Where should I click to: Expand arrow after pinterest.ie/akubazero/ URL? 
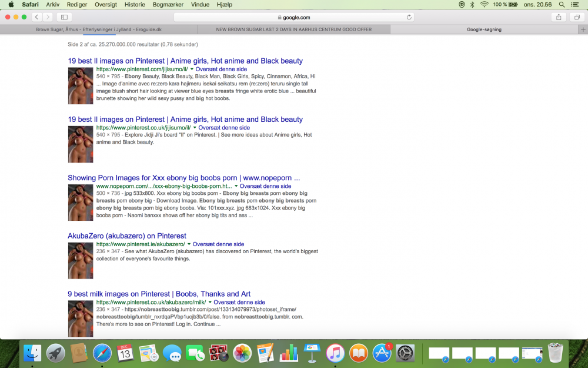[x=189, y=244]
